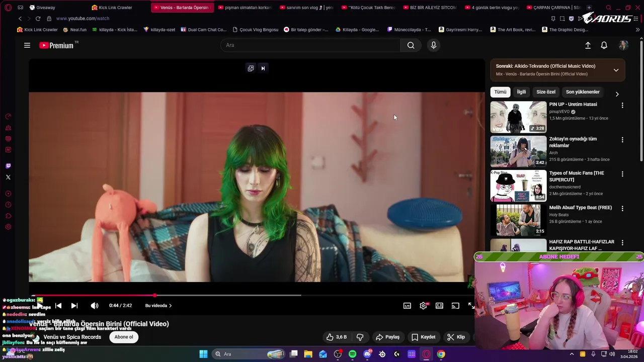Viewport: 644px width, 362px height.
Task: Start voice search with the microphone icon
Action: click(x=434, y=45)
